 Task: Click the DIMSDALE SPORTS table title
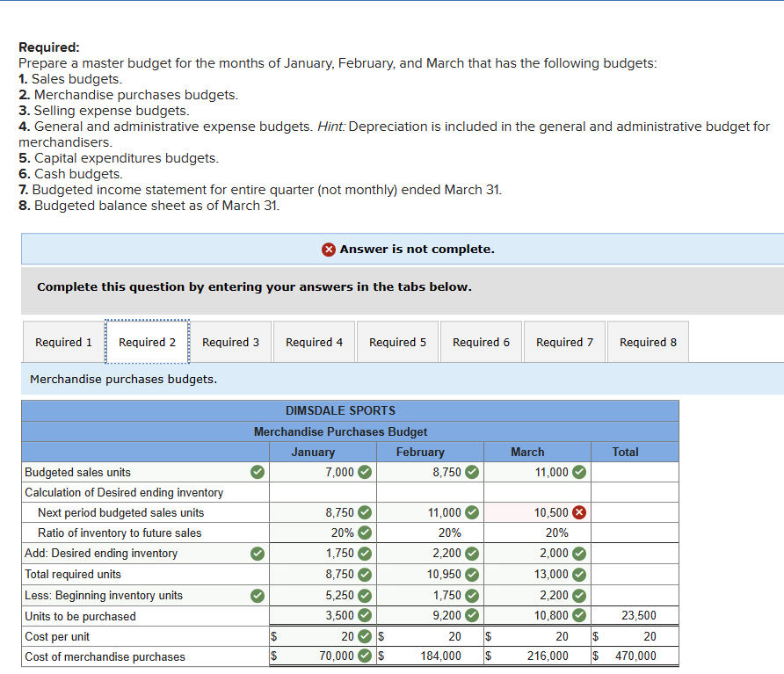[x=340, y=410]
